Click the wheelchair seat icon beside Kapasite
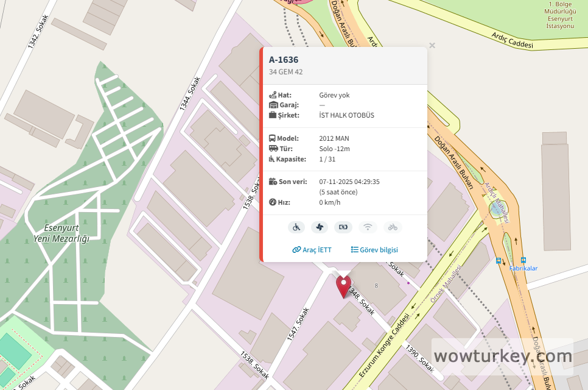Image resolution: width=588 pixels, height=390 pixels. 272,159
